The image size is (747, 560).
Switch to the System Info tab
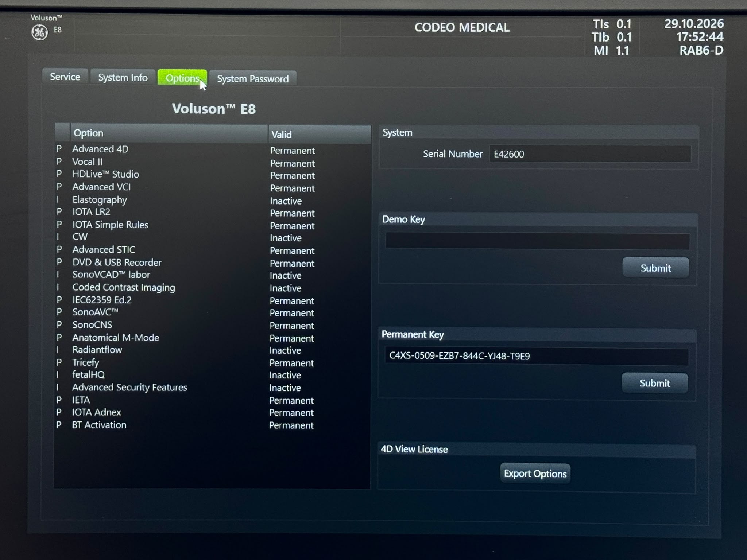click(x=123, y=78)
